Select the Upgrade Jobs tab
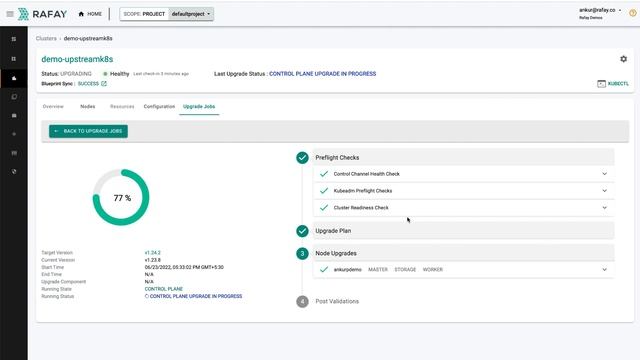This screenshot has width=640, height=360. (199, 107)
